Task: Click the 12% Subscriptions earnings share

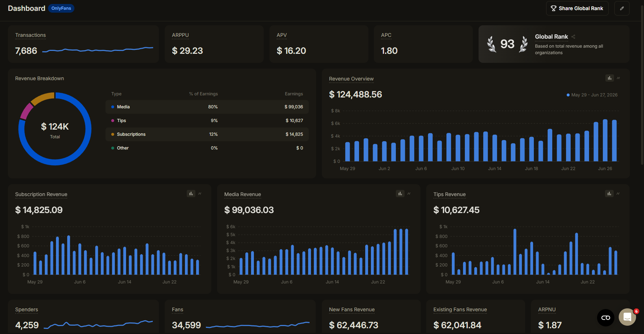Action: (213, 134)
